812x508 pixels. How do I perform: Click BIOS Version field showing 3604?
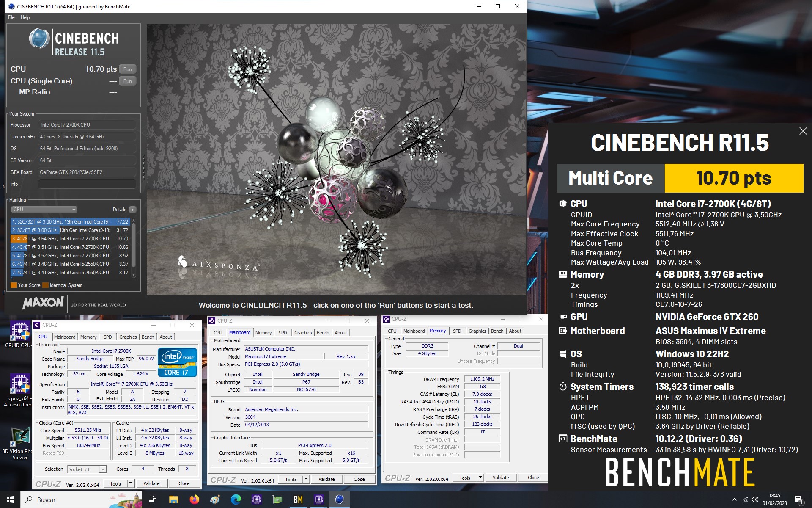pyautogui.click(x=306, y=417)
